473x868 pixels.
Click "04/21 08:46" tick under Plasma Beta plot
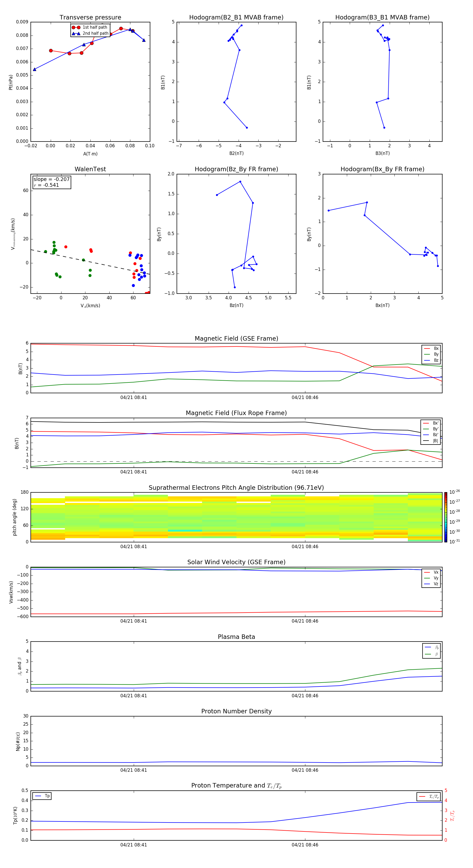(x=305, y=696)
